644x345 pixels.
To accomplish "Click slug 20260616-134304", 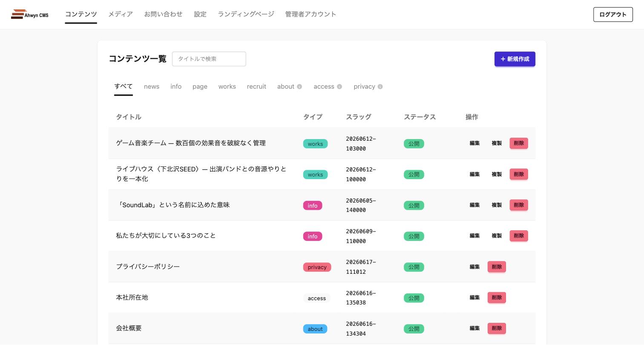I will coord(361,329).
